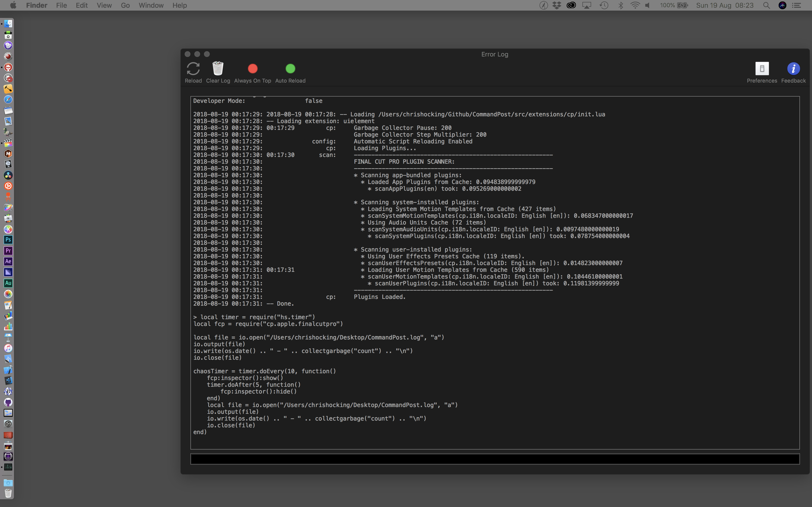Open the Go menu in Finder

[125, 5]
